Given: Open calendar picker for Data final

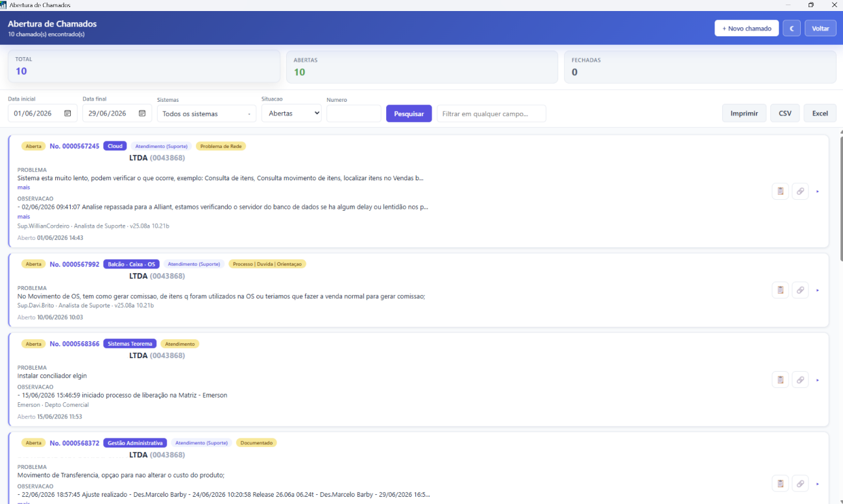Looking at the screenshot, I should 142,114.
